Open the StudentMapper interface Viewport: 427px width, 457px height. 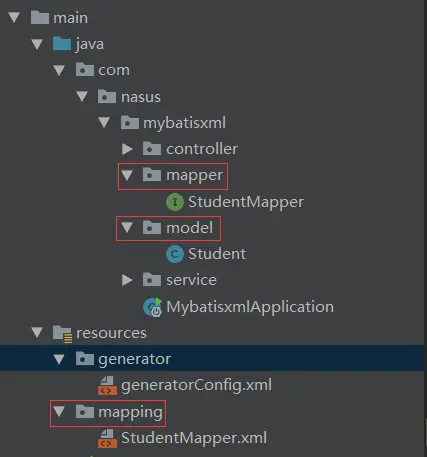(246, 202)
